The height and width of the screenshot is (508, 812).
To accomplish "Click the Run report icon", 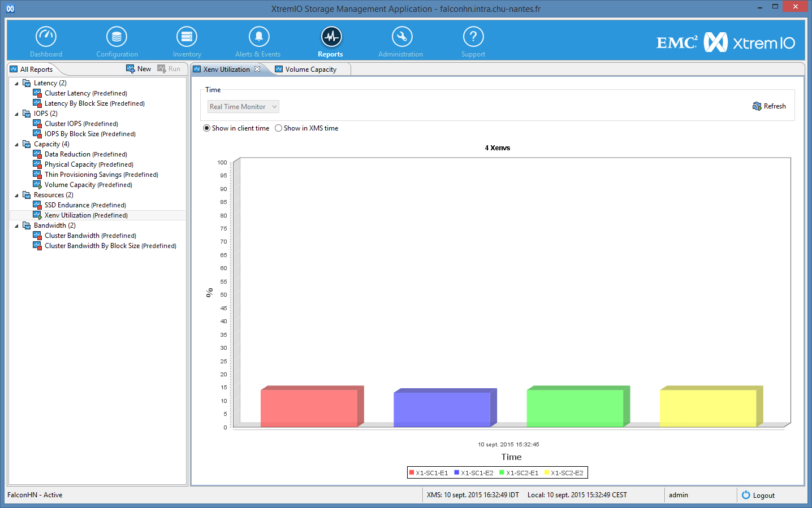I will click(162, 69).
